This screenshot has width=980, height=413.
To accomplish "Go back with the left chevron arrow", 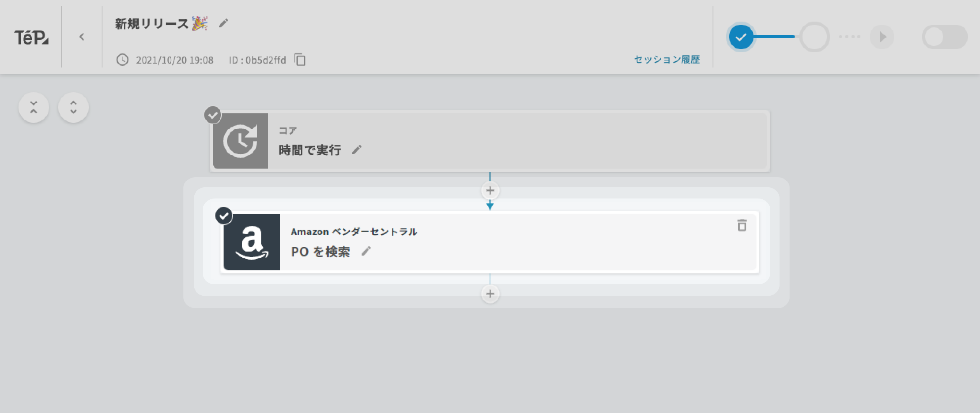I will point(82,37).
